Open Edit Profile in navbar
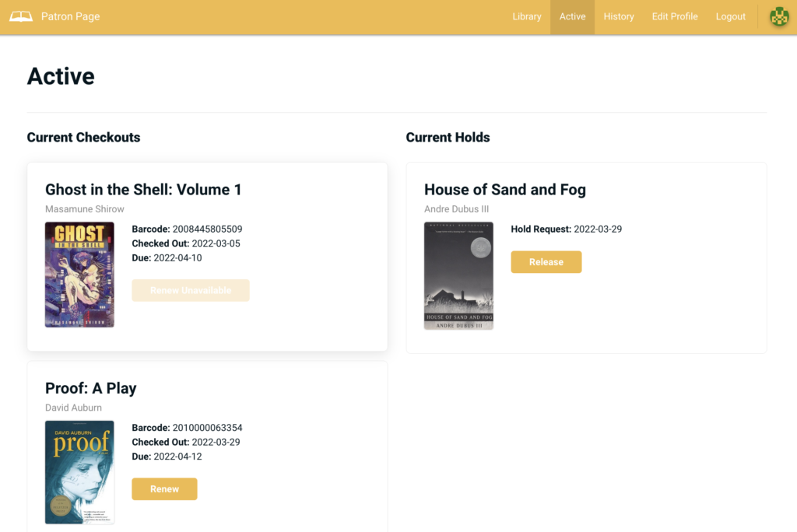 pos(675,16)
